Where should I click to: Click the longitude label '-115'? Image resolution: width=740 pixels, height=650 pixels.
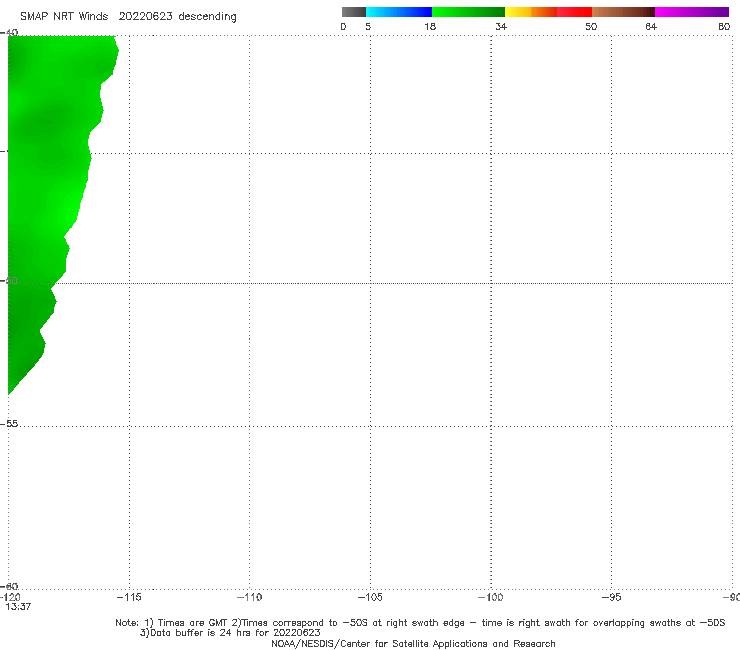(128, 597)
